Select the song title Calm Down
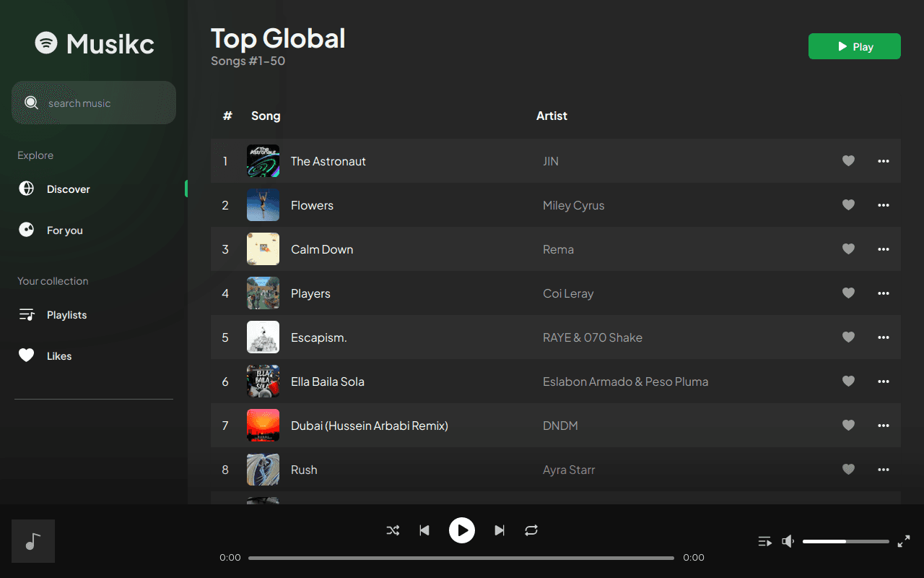Image resolution: width=924 pixels, height=578 pixels. click(x=322, y=249)
